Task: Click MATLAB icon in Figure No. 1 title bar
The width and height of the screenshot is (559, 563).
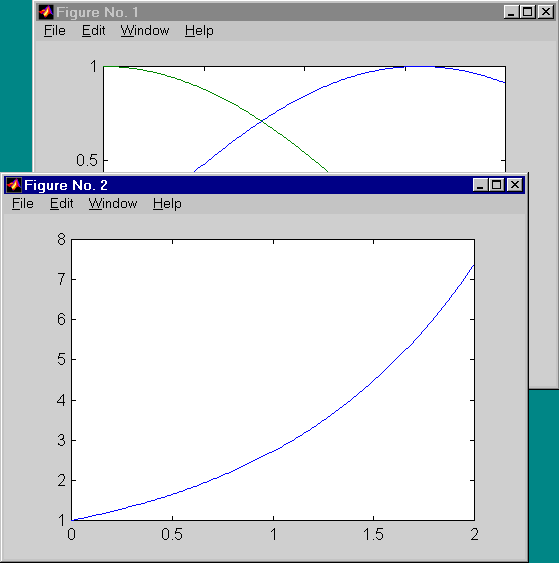Action: 46,12
